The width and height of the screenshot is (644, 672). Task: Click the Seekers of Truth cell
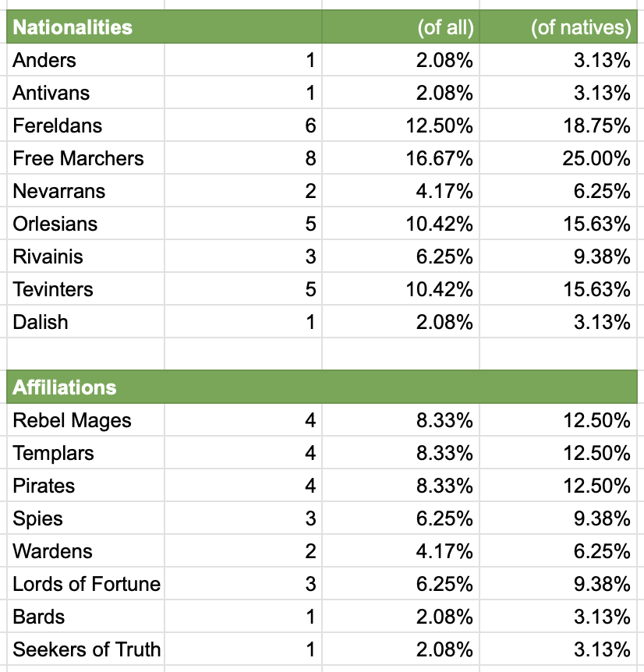(x=86, y=649)
